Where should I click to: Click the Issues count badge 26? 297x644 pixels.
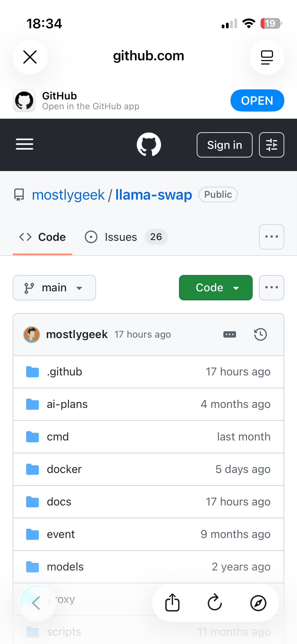coord(156,237)
